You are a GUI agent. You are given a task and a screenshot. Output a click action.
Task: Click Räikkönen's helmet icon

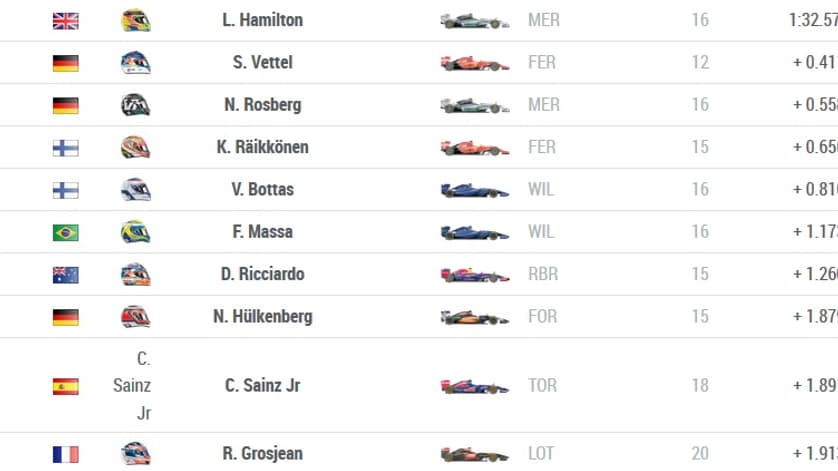click(x=136, y=147)
